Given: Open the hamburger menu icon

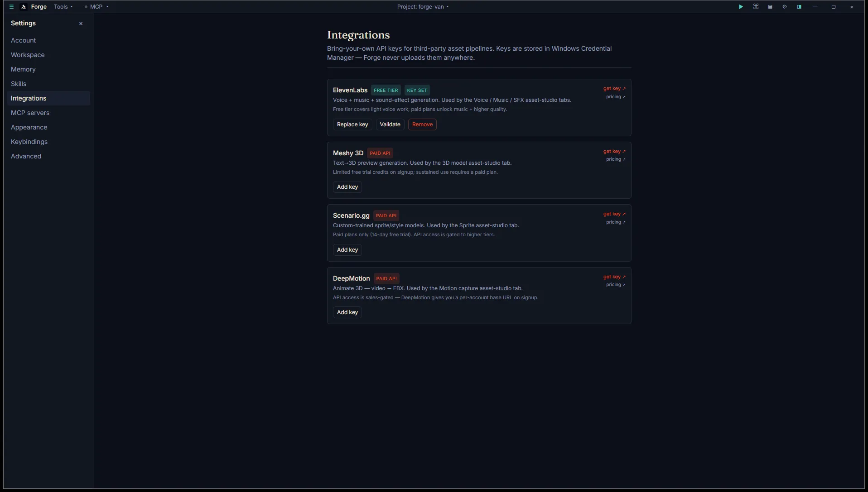Looking at the screenshot, I should 12,7.
